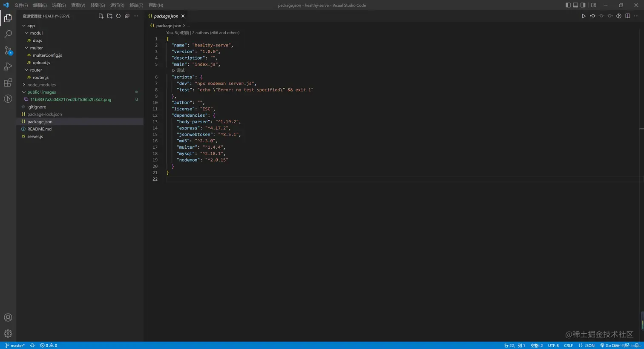Split the editor to the right
This screenshot has width=644, height=349.
pos(628,16)
